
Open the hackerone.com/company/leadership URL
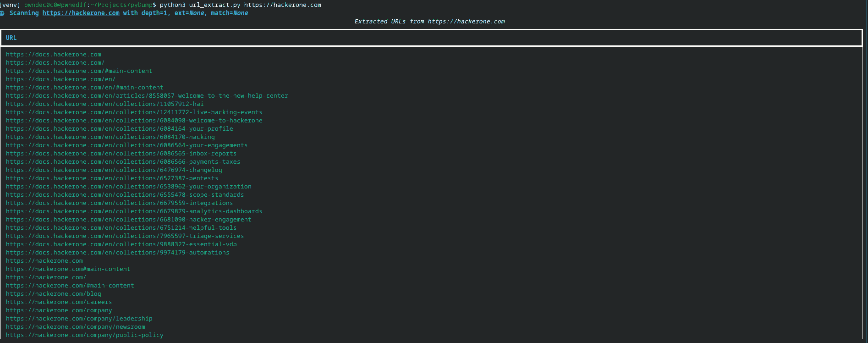tap(79, 319)
